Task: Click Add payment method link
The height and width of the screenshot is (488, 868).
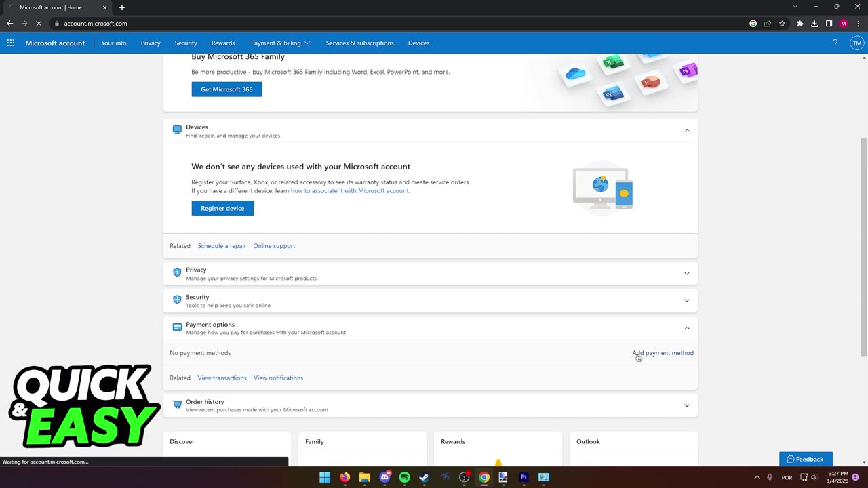Action: pos(663,353)
